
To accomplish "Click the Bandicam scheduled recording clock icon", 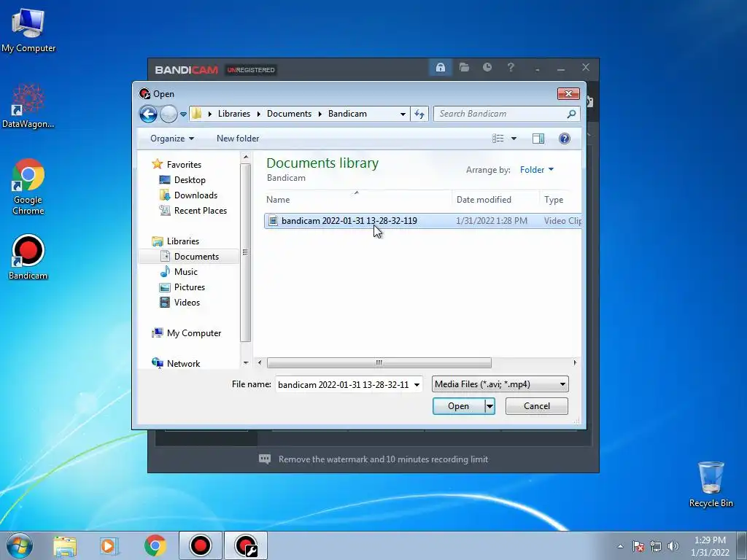I will 487,68.
